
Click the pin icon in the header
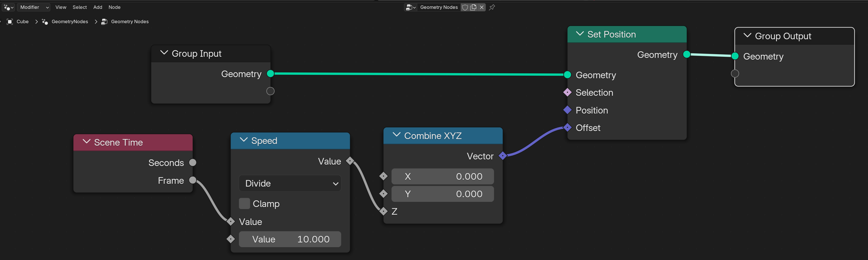coord(492,7)
